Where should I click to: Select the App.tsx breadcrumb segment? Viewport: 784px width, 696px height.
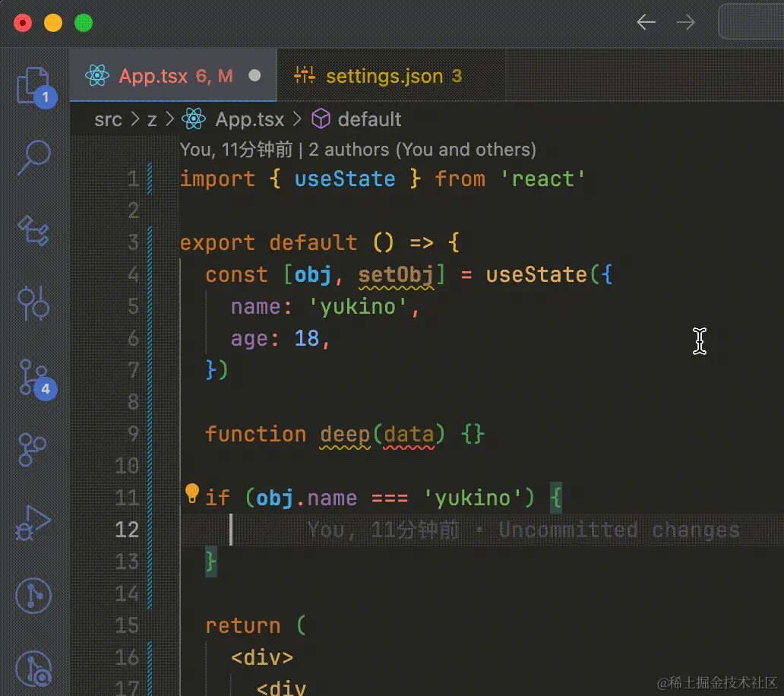coord(249,119)
